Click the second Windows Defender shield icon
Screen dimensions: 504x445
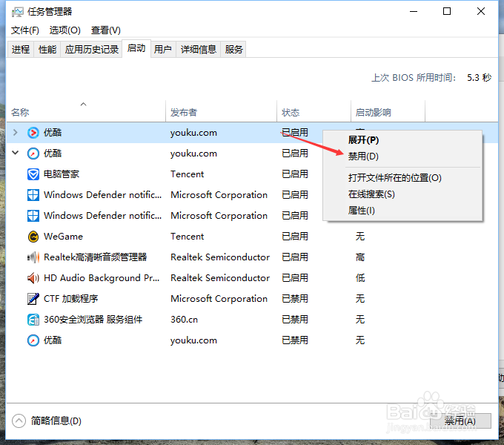[33, 216]
